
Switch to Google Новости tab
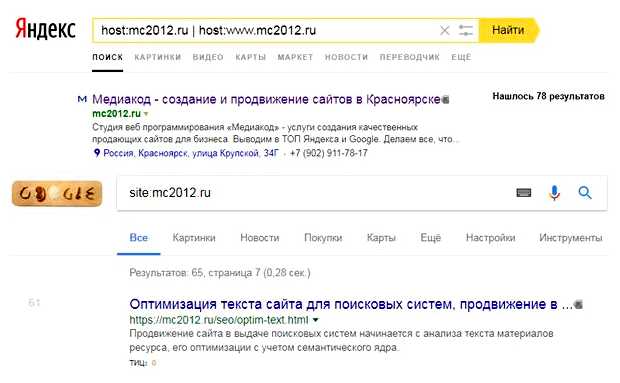(260, 238)
